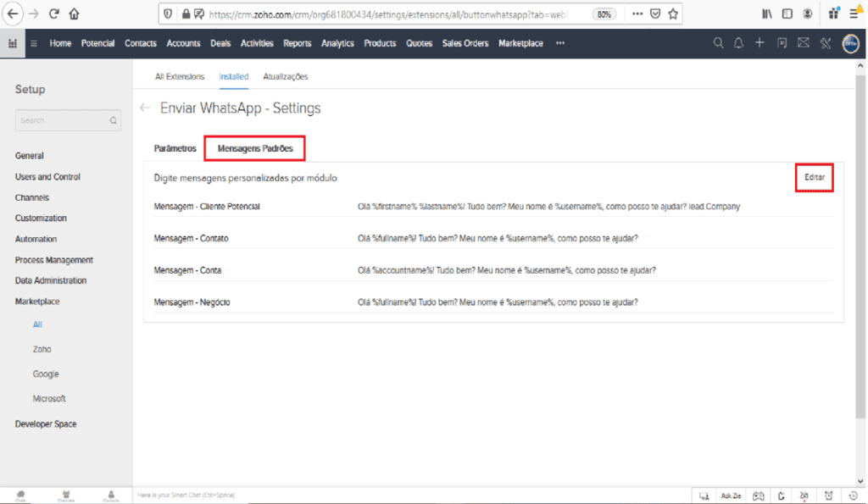868x504 pixels.
Task: Expand more modules with the ellipsis
Action: (x=560, y=43)
